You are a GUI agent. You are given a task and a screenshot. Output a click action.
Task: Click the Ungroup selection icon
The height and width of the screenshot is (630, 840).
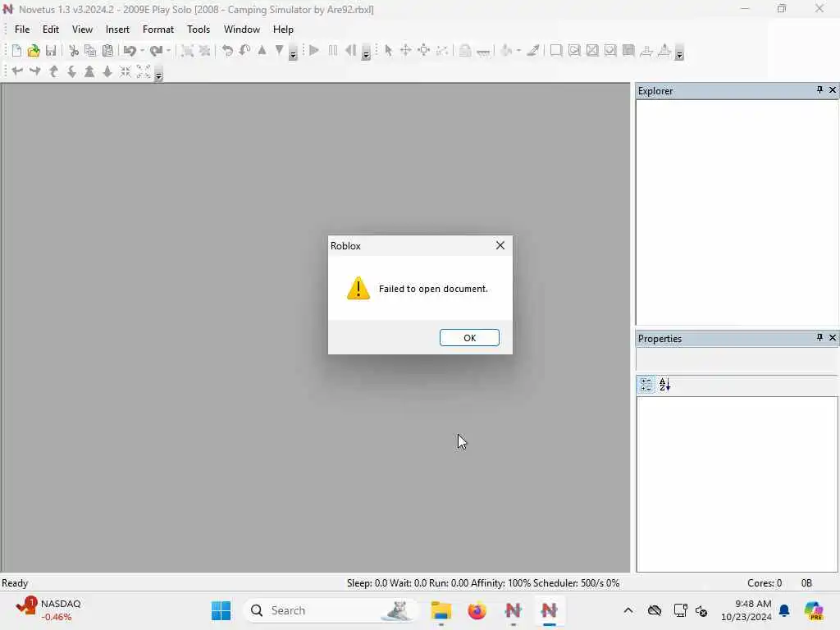click(204, 51)
